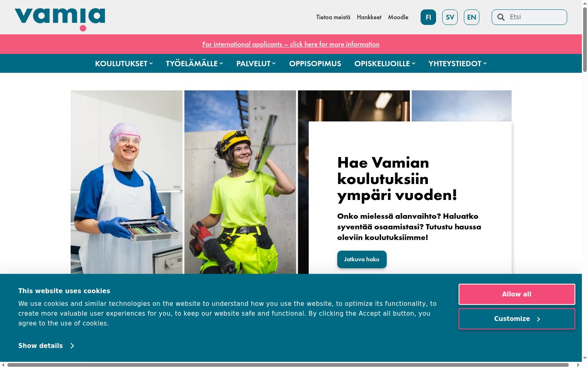Click the scroll right arrow
Image resolution: width=588 pixels, height=368 pixels.
(x=578, y=365)
